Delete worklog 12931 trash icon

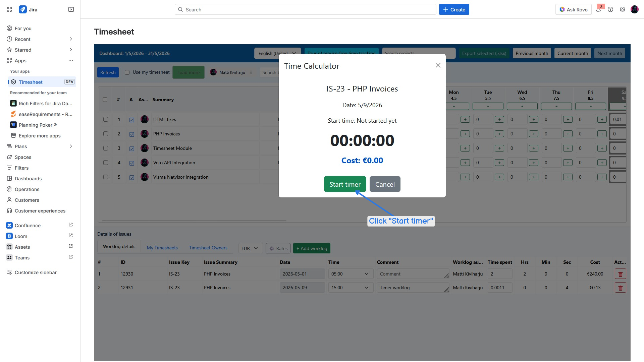621,288
